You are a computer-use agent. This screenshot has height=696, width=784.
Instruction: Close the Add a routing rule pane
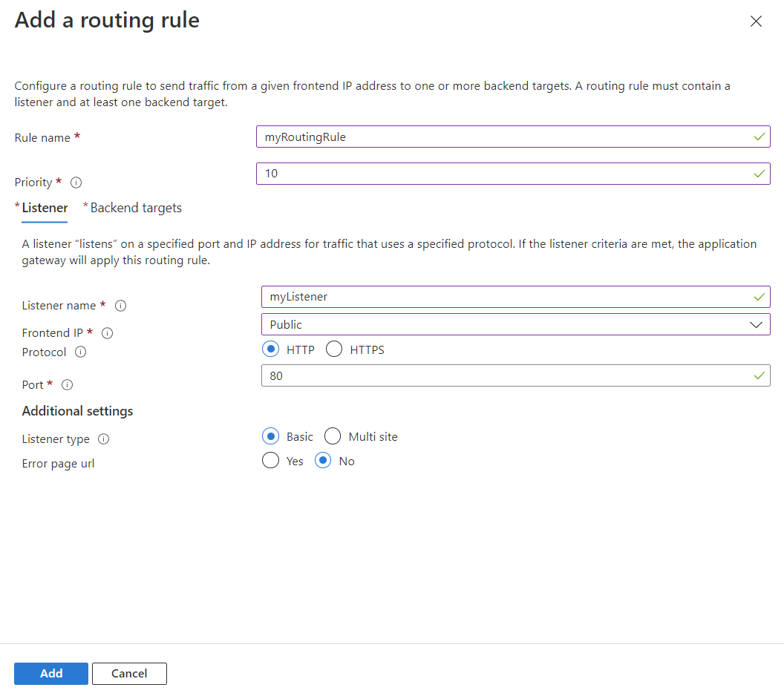click(756, 22)
